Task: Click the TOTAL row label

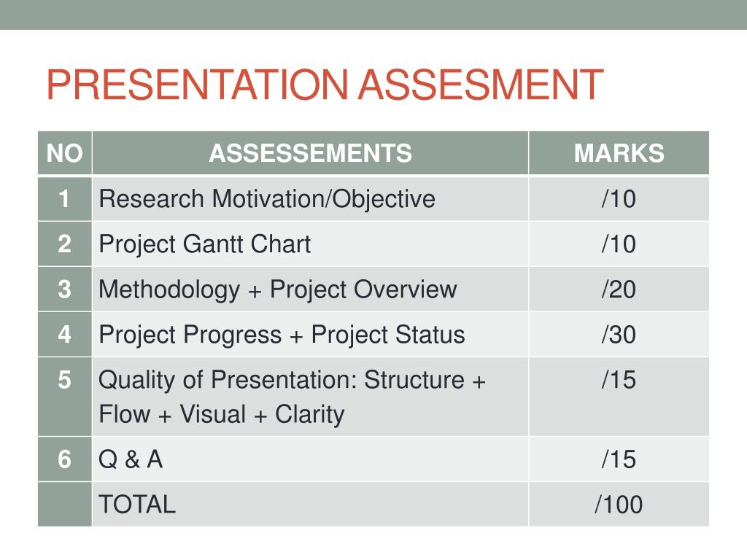Action: click(x=137, y=505)
